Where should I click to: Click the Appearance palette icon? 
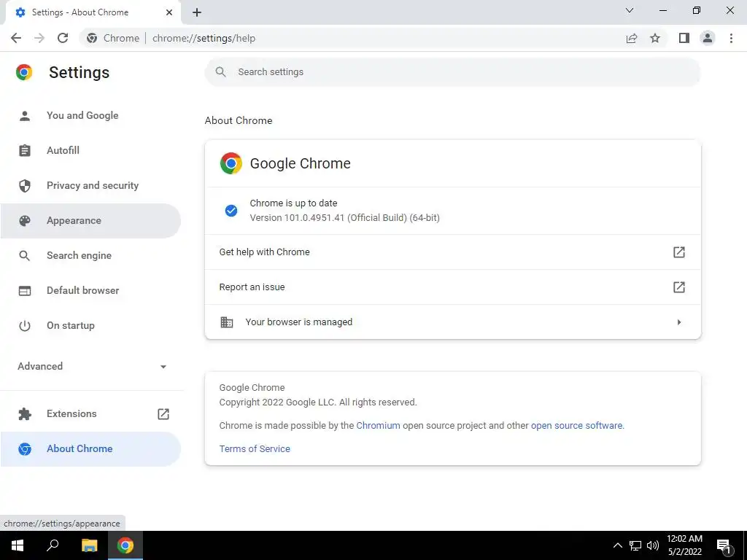point(25,220)
